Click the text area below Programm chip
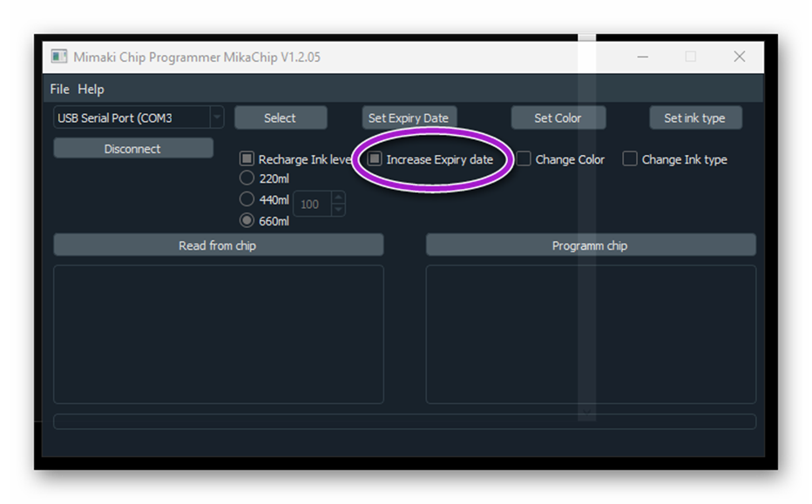The image size is (812, 504). 591,334
